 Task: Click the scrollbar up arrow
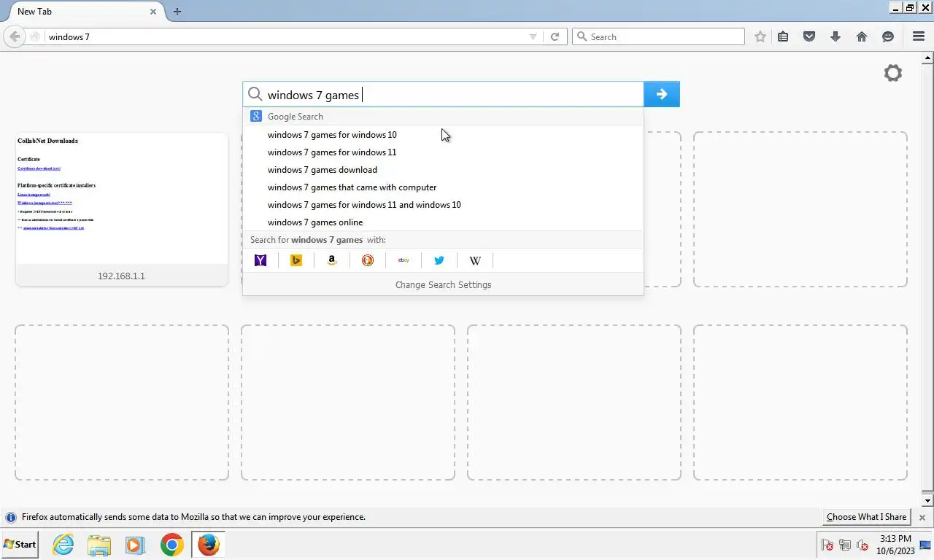(x=928, y=57)
